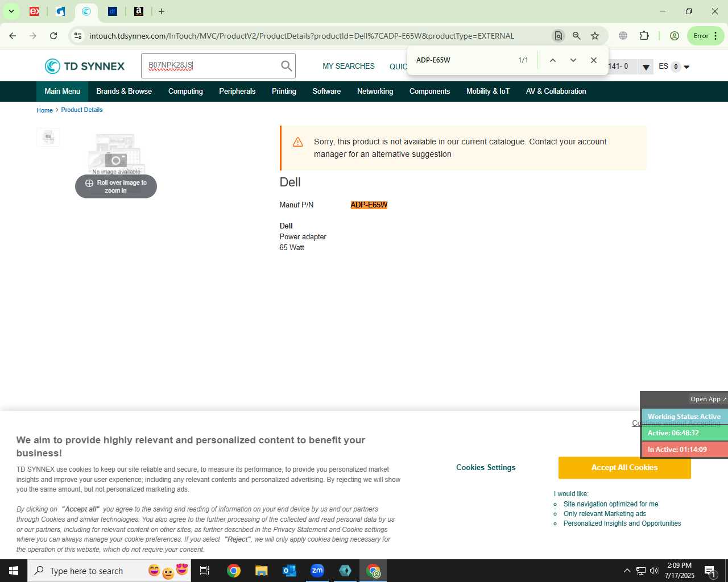Bookmark this page with the star icon
Viewport: 728px width, 582px height.
595,36
